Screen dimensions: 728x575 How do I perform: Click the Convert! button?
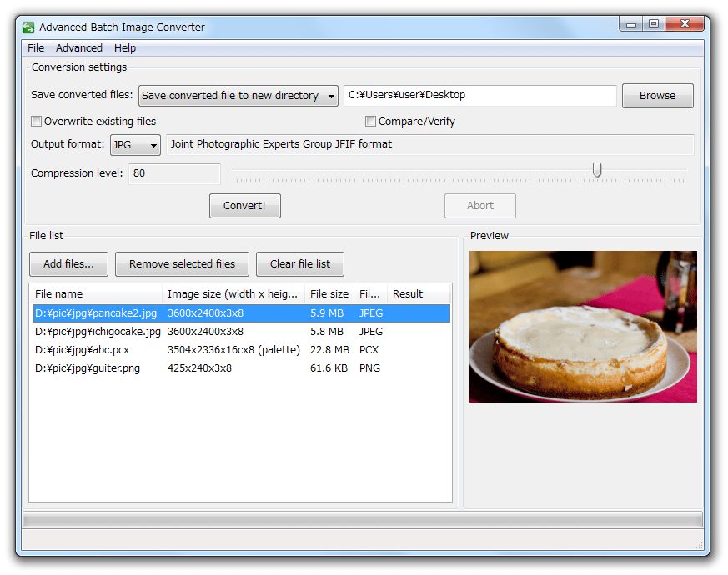point(244,206)
